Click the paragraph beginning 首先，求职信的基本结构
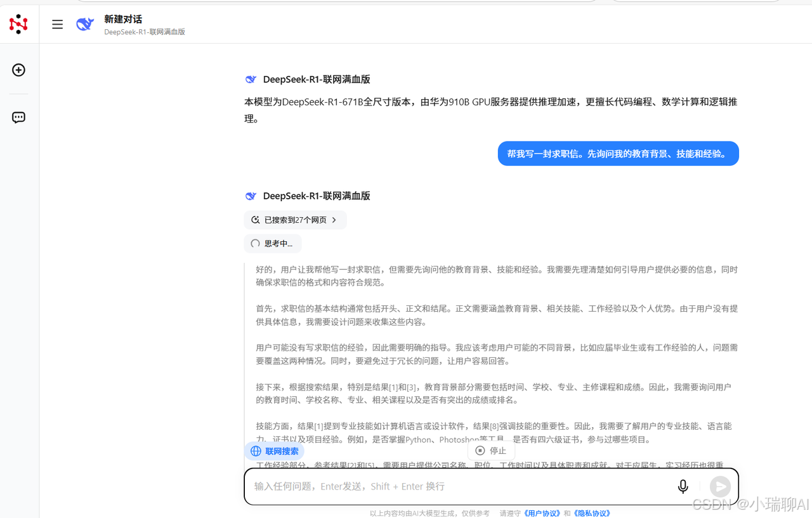The height and width of the screenshot is (518, 812). pos(497,315)
